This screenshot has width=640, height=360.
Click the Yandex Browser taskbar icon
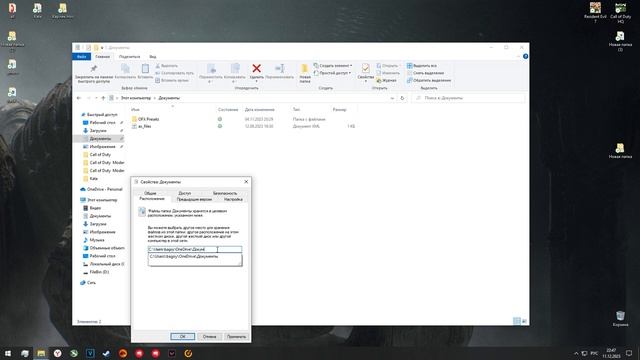click(58, 353)
